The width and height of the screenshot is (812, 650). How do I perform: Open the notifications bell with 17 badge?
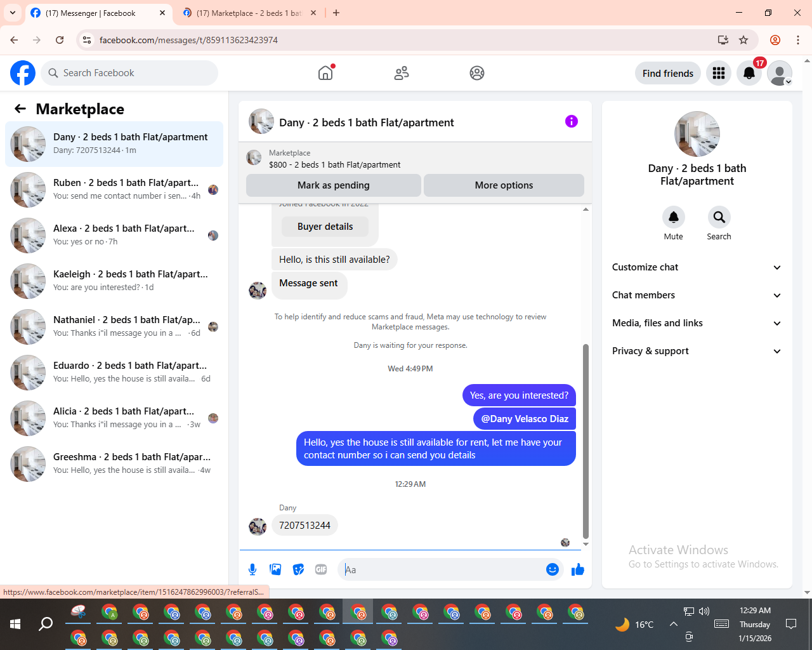point(749,73)
